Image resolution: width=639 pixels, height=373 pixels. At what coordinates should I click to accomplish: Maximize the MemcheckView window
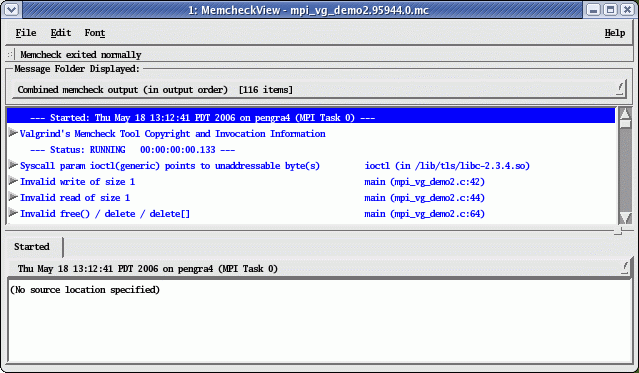tap(610, 9)
